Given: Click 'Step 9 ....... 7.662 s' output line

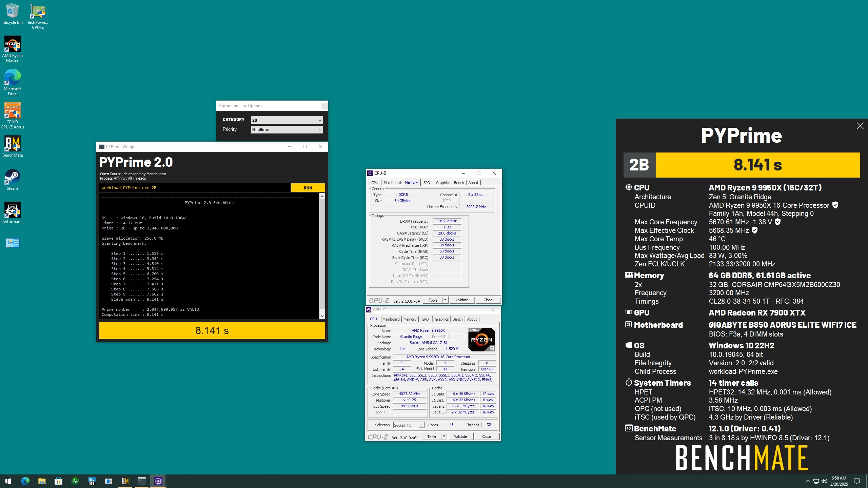Looking at the screenshot, I should [x=137, y=294].
